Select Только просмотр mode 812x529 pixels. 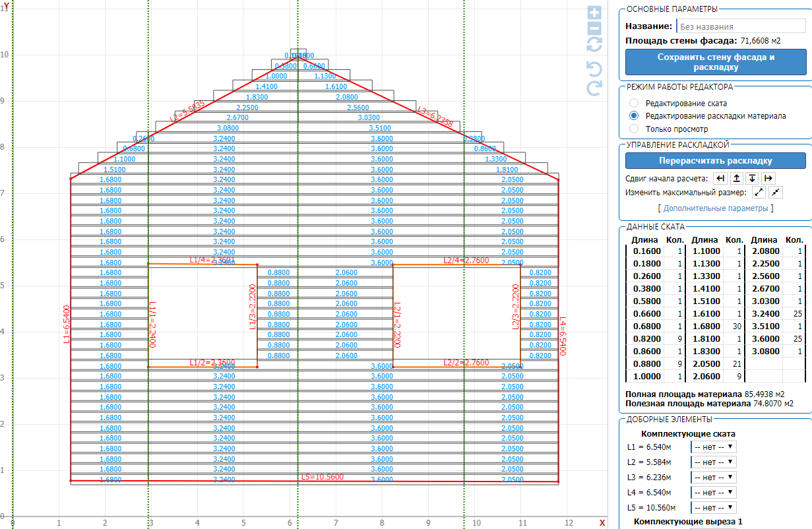point(634,129)
